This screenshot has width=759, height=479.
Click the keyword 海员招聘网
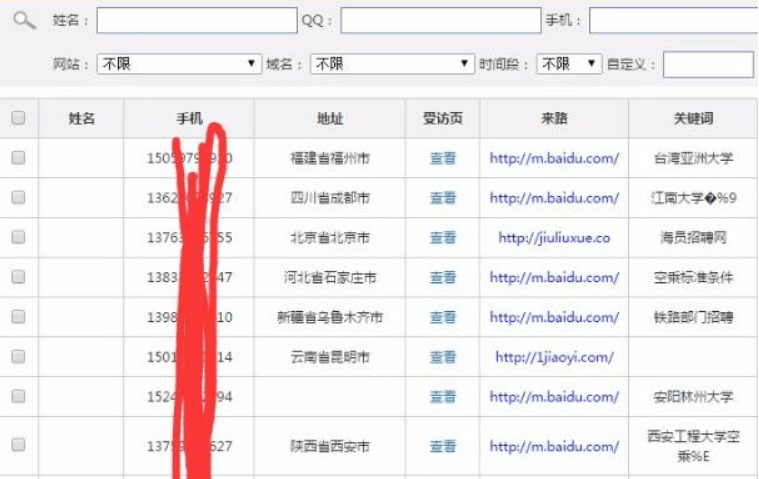[694, 238]
